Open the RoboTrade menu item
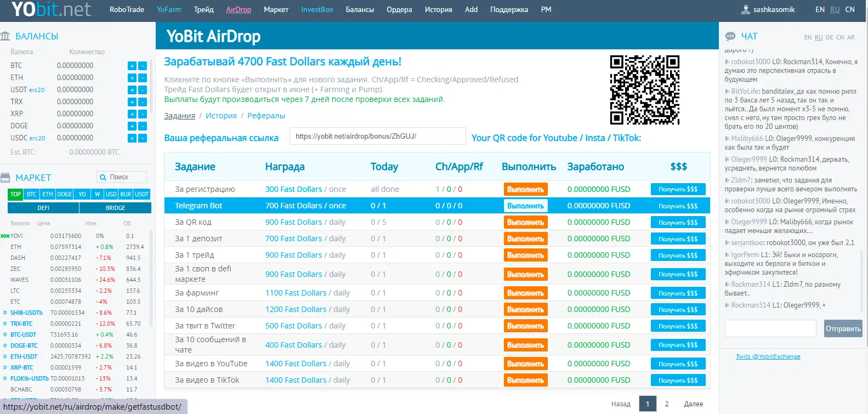Viewport: 868px width, 414px height. (127, 9)
